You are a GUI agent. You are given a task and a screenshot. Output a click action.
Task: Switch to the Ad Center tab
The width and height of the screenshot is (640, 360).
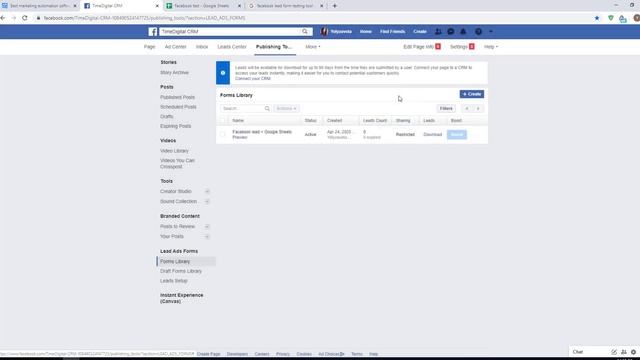pyautogui.click(x=176, y=47)
